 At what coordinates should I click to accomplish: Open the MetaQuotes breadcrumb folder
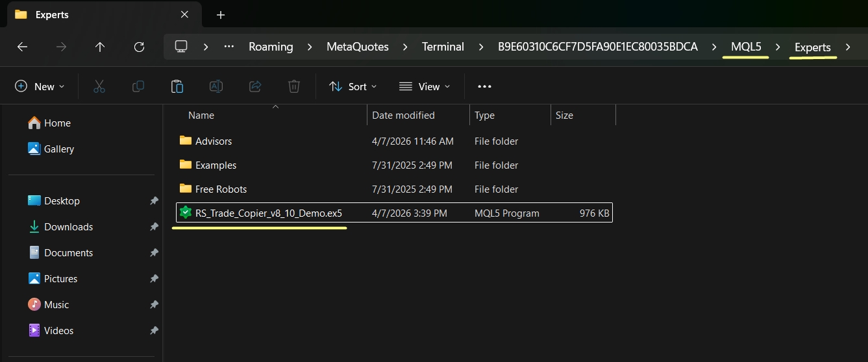click(x=357, y=47)
